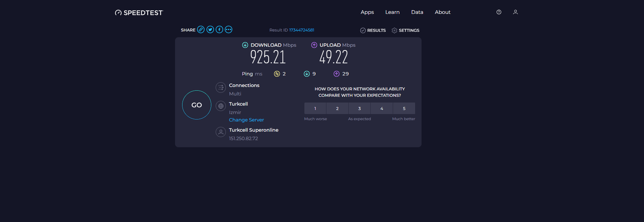Open user account icon
Screen dimensions: 644x222
click(x=515, y=12)
